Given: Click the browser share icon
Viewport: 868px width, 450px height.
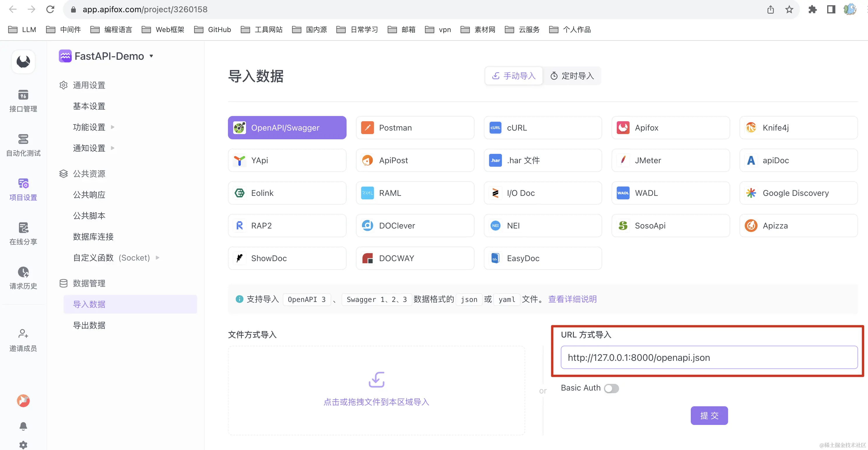Looking at the screenshot, I should (771, 9).
